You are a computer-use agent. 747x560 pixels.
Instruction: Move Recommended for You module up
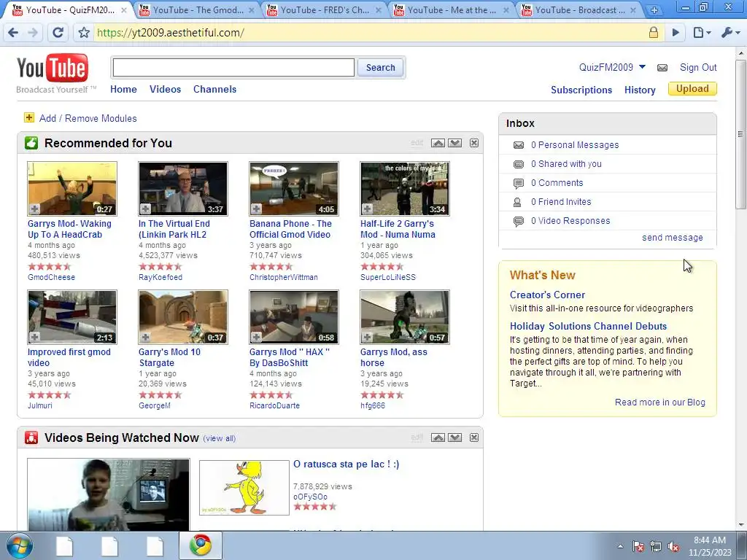tap(438, 143)
